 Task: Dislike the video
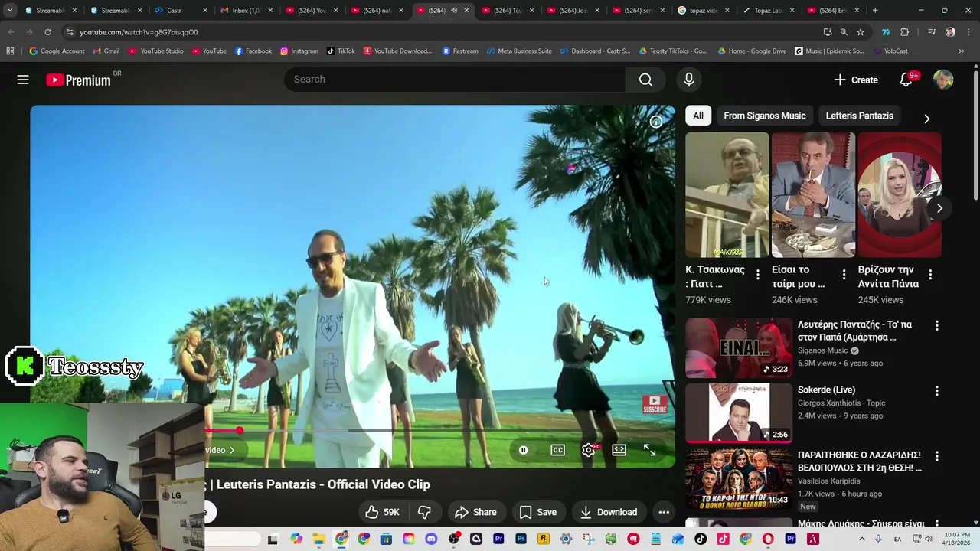(424, 512)
